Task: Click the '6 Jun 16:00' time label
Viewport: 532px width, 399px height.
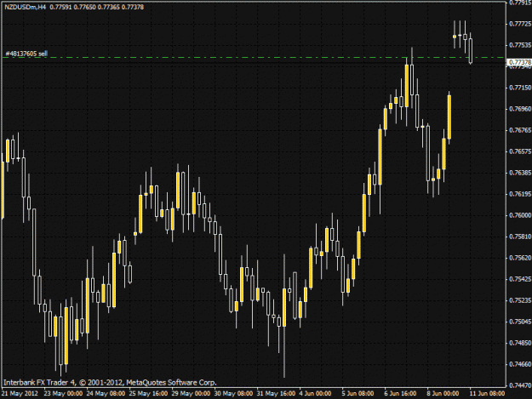Action: pos(400,393)
